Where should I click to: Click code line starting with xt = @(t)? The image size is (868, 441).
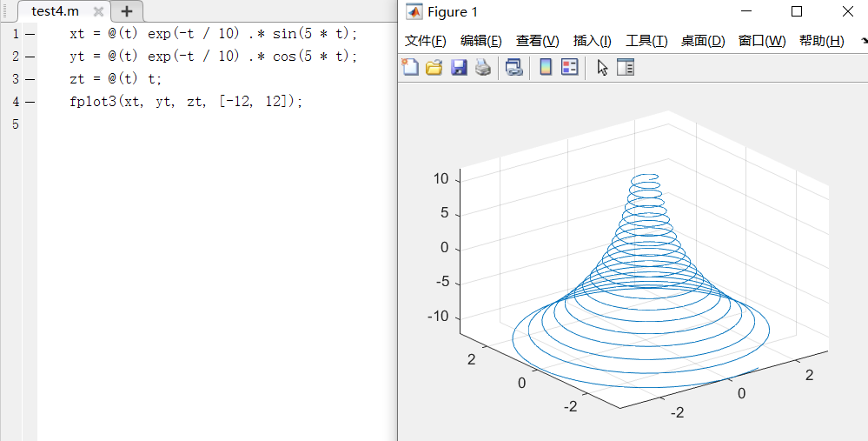click(214, 34)
